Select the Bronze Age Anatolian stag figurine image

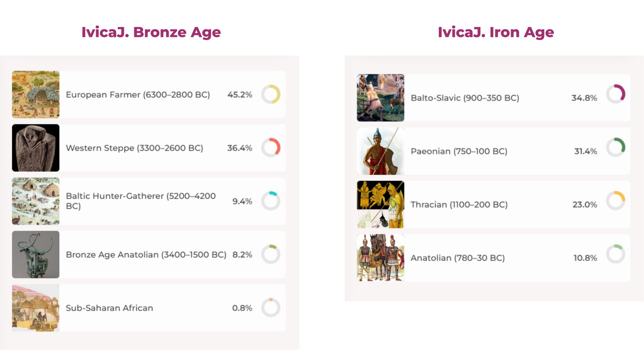[36, 255]
